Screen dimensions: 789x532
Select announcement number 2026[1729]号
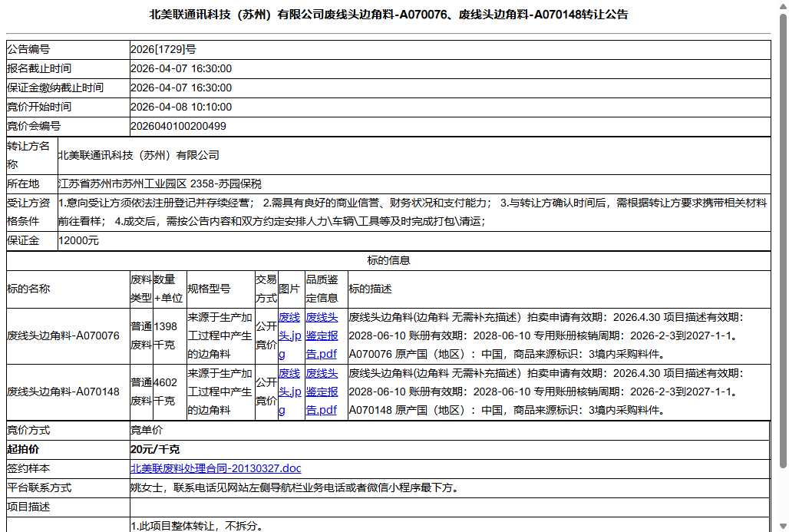163,49
